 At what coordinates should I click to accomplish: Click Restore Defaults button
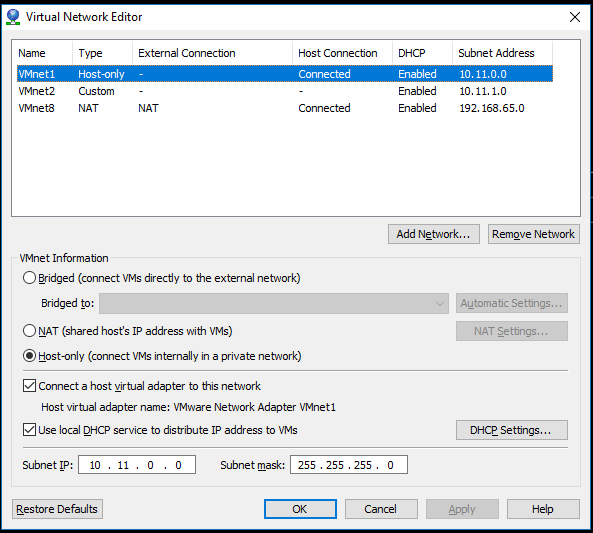[x=57, y=509]
